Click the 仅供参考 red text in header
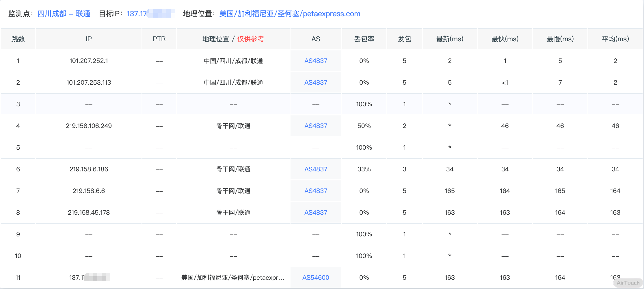Viewport: 644px width, 289px height. pos(250,39)
